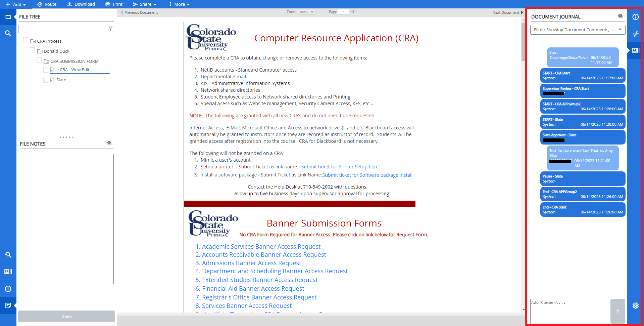644x326 pixels.
Task: Print the Document Journal
Action: click(x=620, y=16)
